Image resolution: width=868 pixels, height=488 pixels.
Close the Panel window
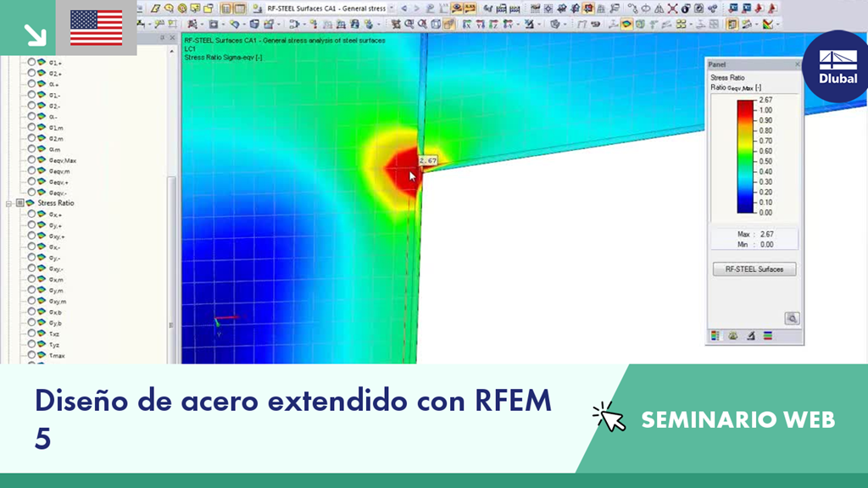[797, 64]
